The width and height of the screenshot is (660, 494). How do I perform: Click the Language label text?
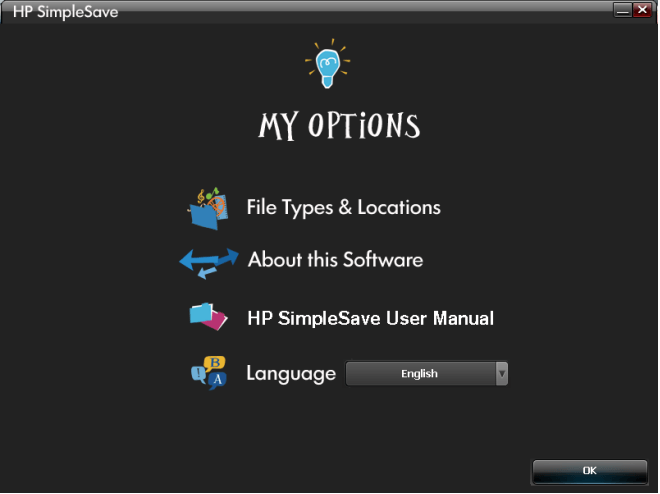point(291,374)
